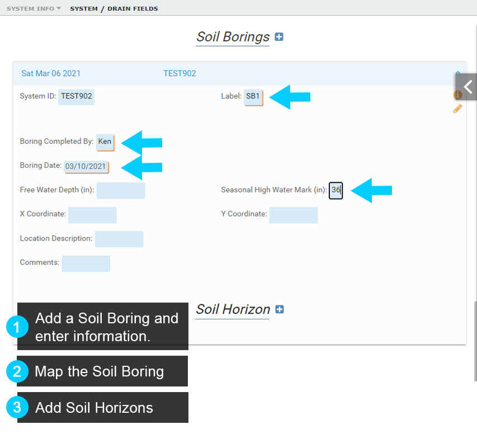Viewport: 477px width, 448px height.
Task: Select the Boring Date field
Action: tap(86, 166)
